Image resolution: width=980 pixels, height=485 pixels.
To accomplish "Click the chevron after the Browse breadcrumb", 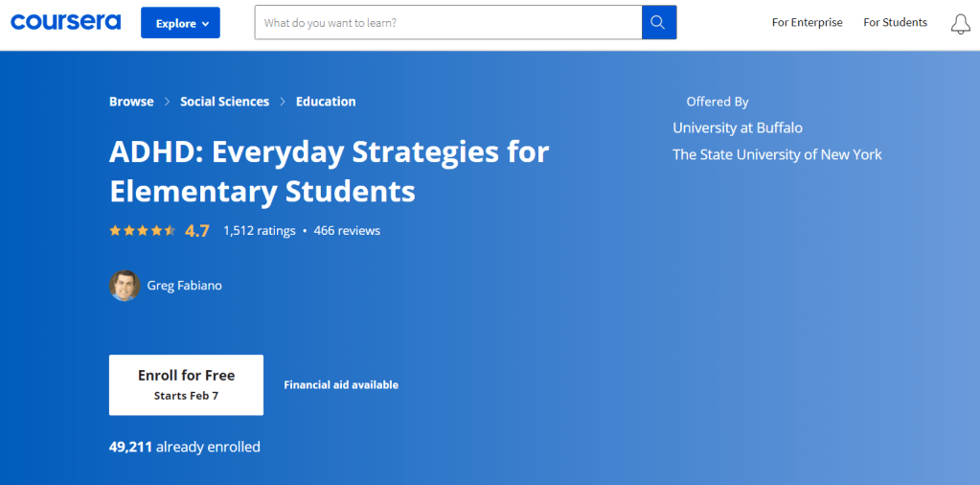I will click(x=167, y=102).
